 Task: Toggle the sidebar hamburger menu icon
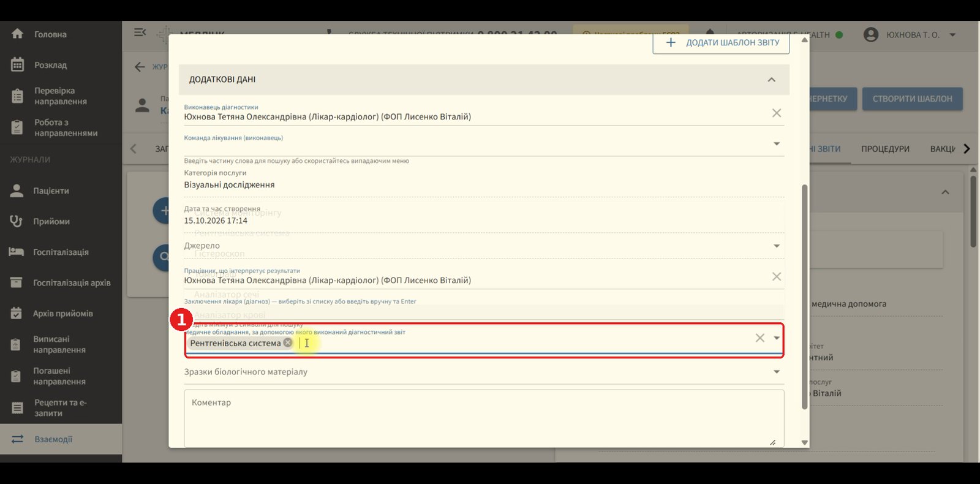click(x=140, y=32)
